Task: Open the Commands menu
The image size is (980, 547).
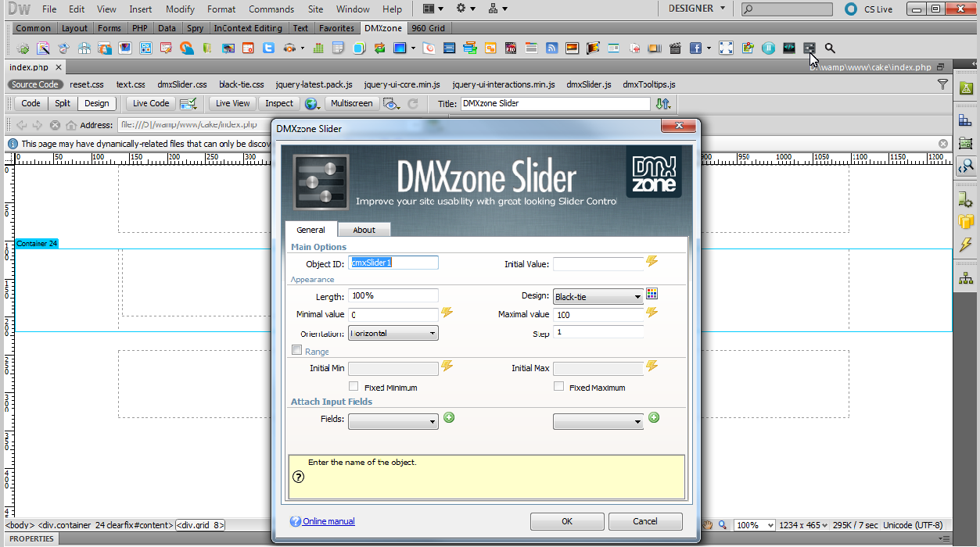Action: (271, 9)
